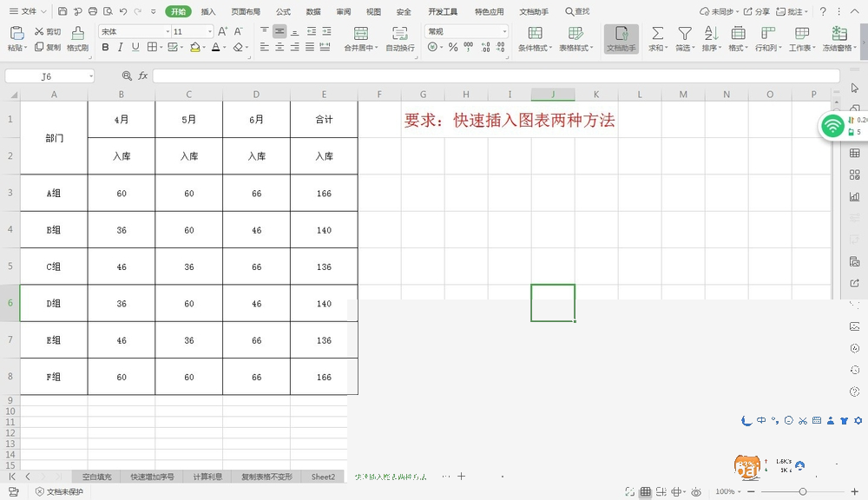Image resolution: width=868 pixels, height=500 pixels.
Task: Open the font size dropdown showing 11
Action: (x=210, y=31)
